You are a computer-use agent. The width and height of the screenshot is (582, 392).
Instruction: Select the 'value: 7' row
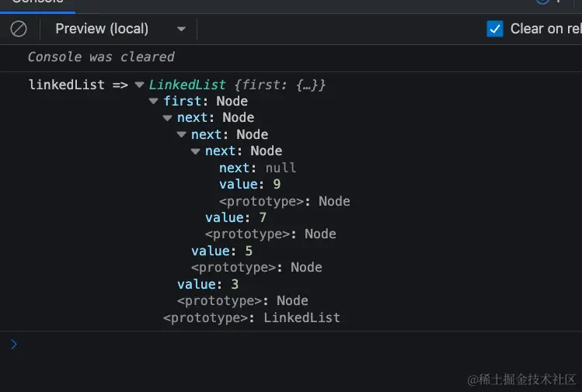click(235, 217)
